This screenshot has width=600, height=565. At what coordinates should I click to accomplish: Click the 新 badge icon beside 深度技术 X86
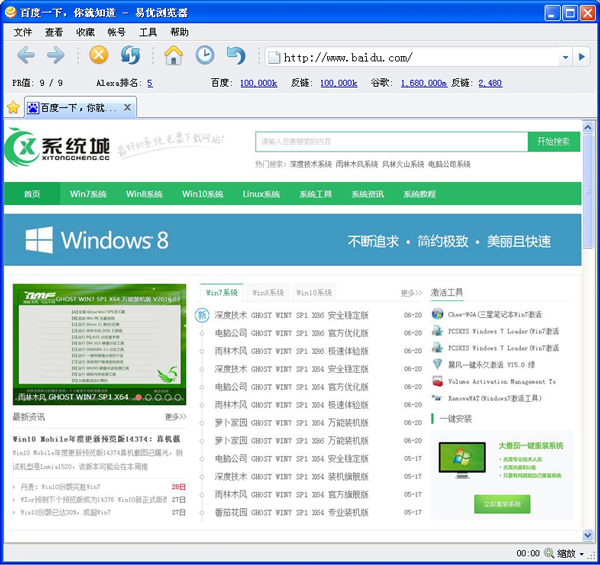(x=202, y=315)
